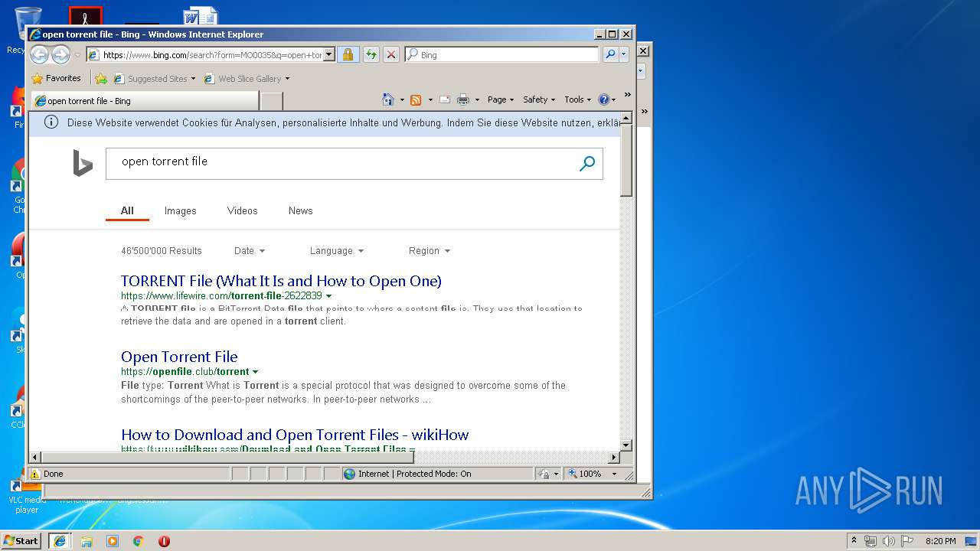Image resolution: width=980 pixels, height=551 pixels.
Task: Open the zoom level 100% dropdown
Action: tap(614, 474)
